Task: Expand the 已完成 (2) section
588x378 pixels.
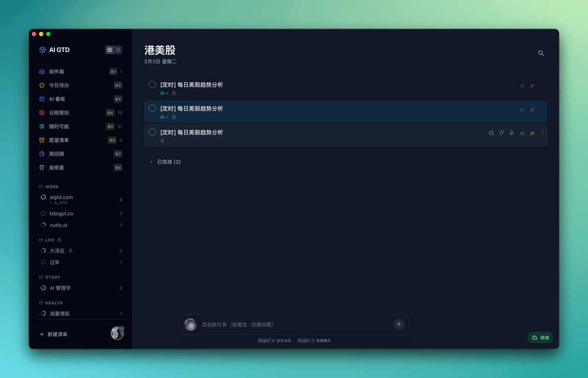Action: (x=166, y=162)
